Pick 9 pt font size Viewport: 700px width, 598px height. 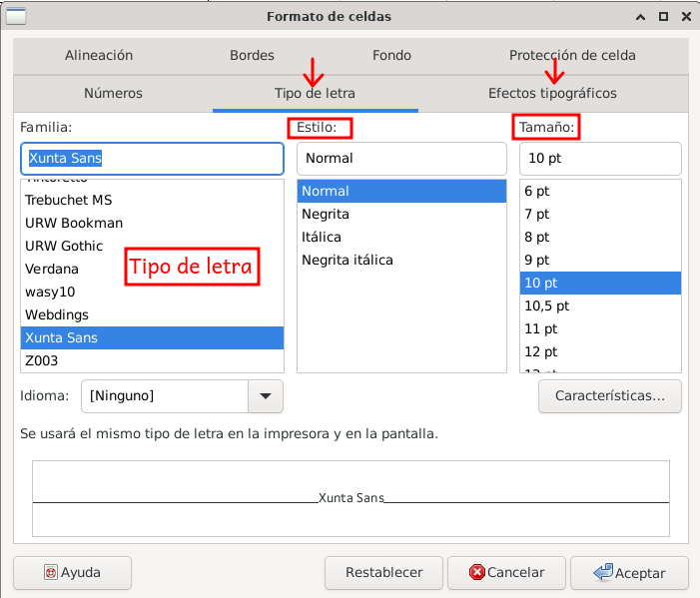click(600, 261)
